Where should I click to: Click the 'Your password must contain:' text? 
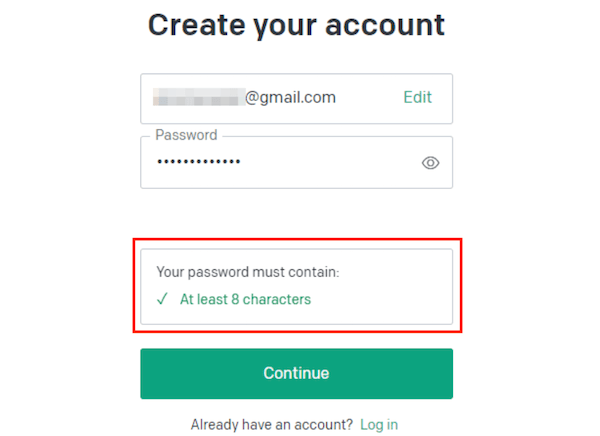tap(248, 272)
